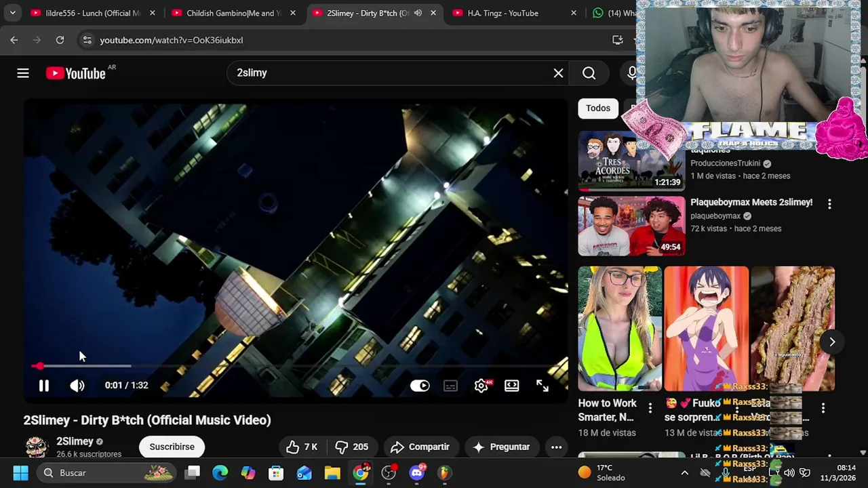The width and height of the screenshot is (868, 488).
Task: Open the 2Slimey channel name link
Action: (75, 441)
